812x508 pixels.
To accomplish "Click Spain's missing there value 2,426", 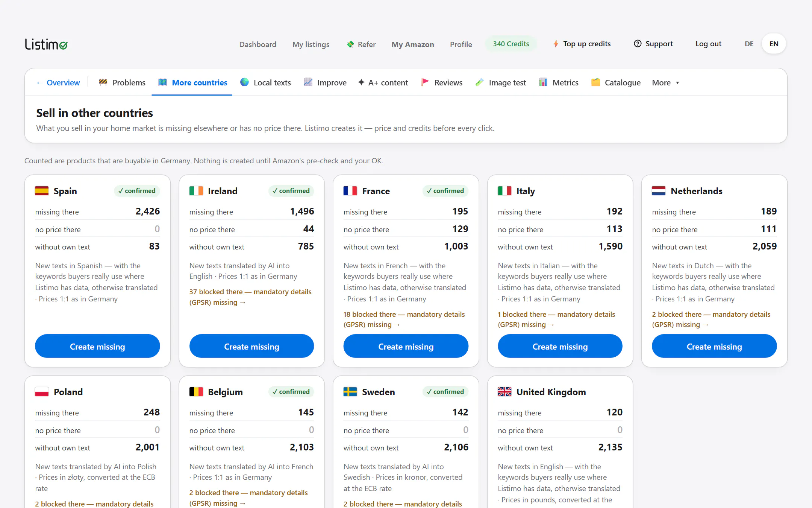I will tap(147, 211).
